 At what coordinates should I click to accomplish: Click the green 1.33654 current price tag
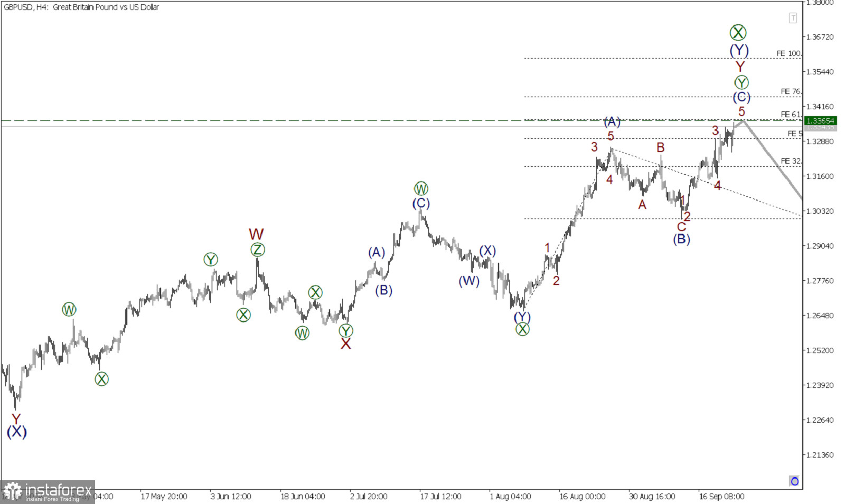(x=820, y=121)
